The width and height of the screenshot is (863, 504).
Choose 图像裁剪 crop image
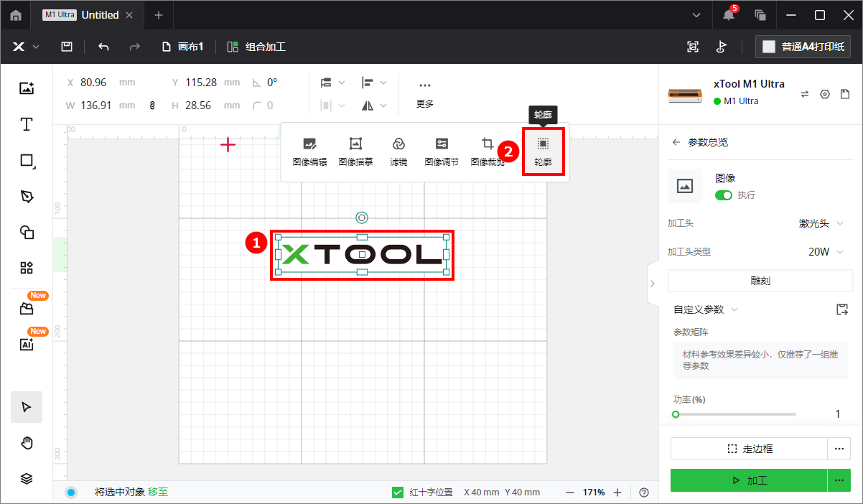click(x=488, y=152)
